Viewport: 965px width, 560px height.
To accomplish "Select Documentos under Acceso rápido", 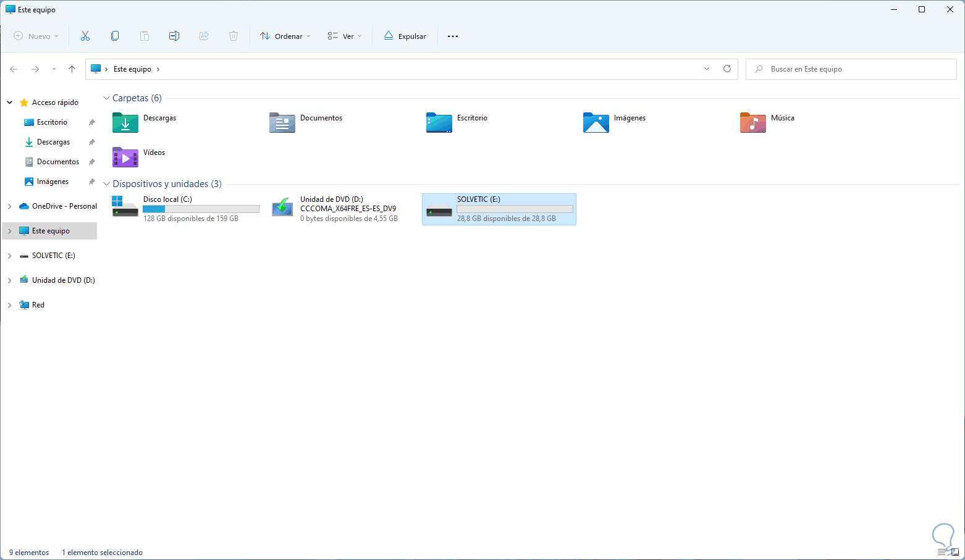I will 58,162.
